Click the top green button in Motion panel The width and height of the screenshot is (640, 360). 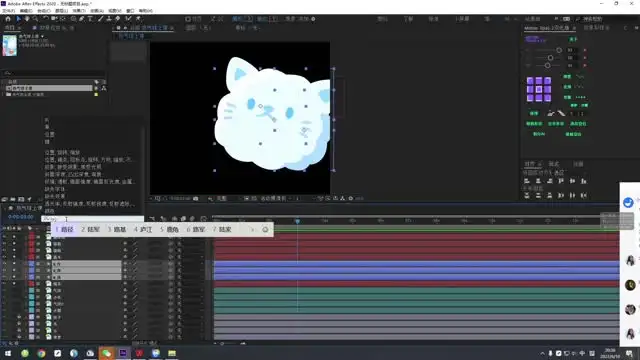coord(573,39)
